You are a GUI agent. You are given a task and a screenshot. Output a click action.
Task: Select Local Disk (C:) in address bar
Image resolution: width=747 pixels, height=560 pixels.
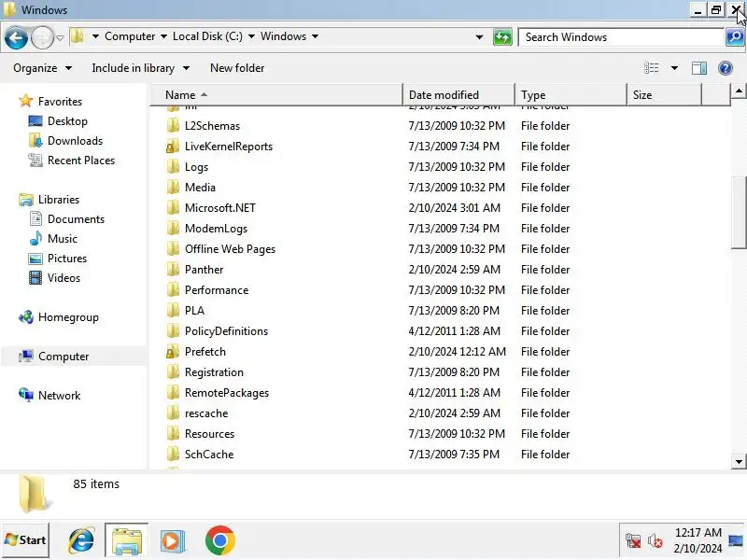(207, 36)
